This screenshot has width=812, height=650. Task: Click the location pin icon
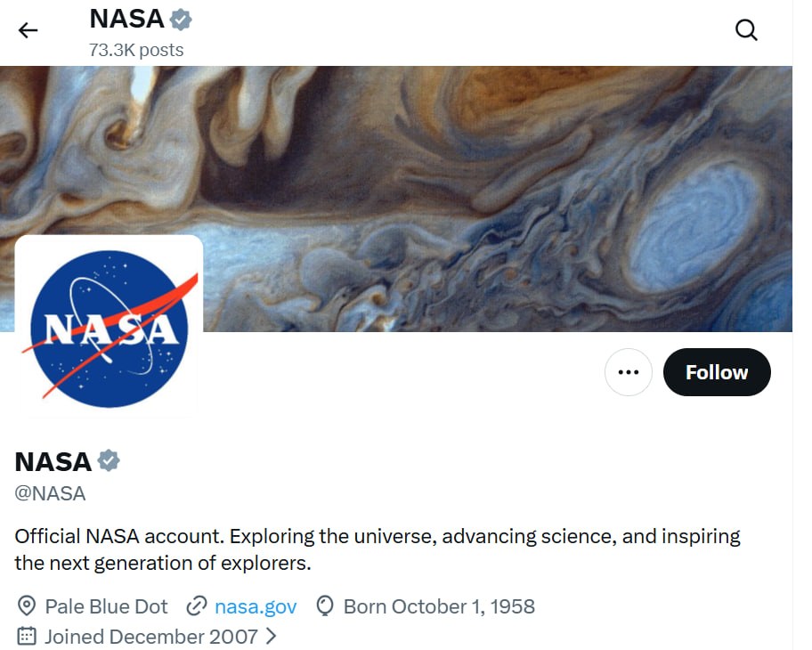tap(28, 607)
